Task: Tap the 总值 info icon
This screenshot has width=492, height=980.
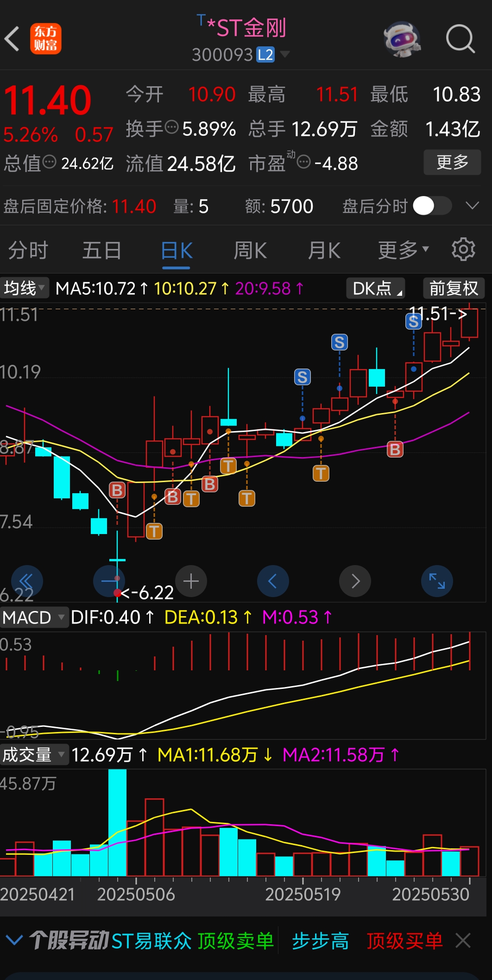Action: (50, 162)
